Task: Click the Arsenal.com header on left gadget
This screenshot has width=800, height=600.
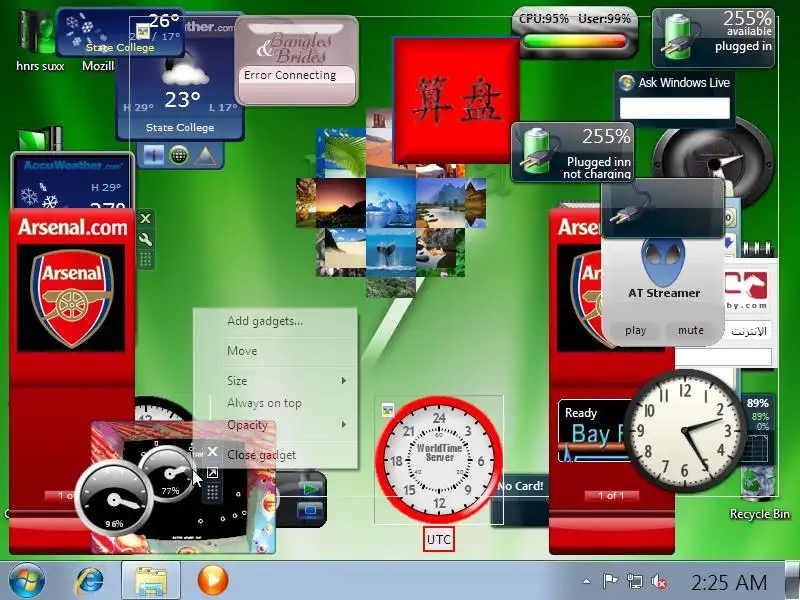Action: coord(72,228)
